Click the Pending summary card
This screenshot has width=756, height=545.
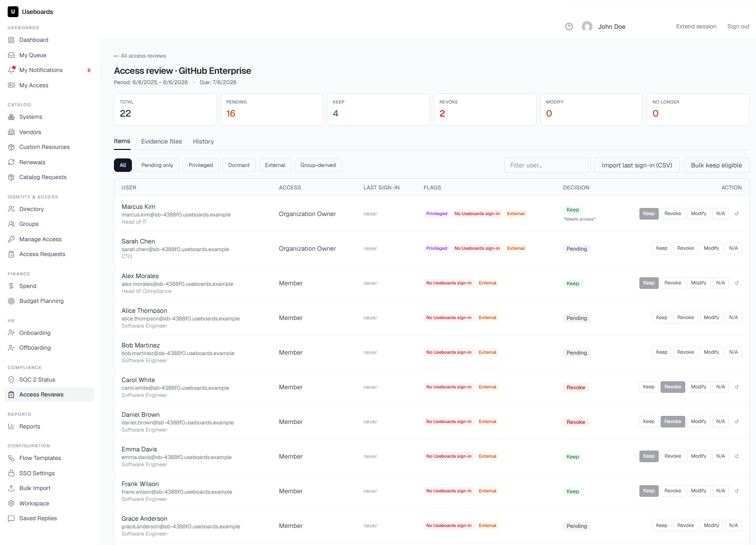[272, 109]
